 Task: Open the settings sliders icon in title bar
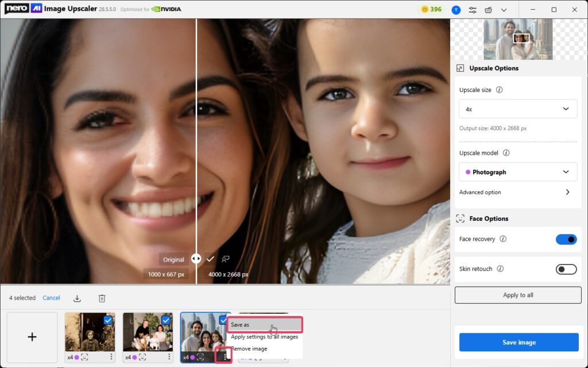tap(473, 10)
